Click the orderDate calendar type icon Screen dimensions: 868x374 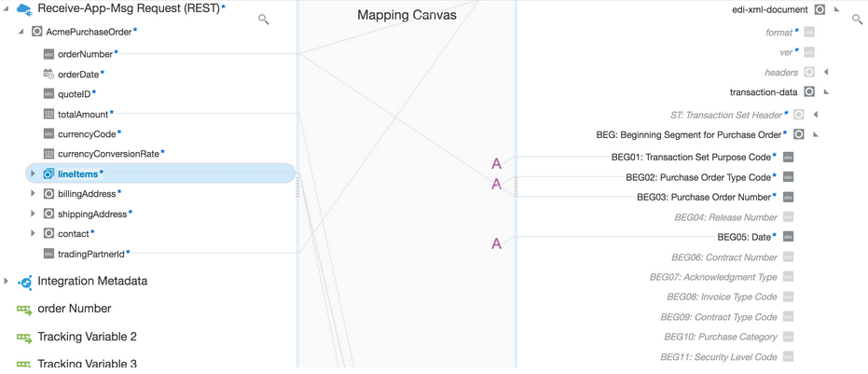tap(48, 74)
